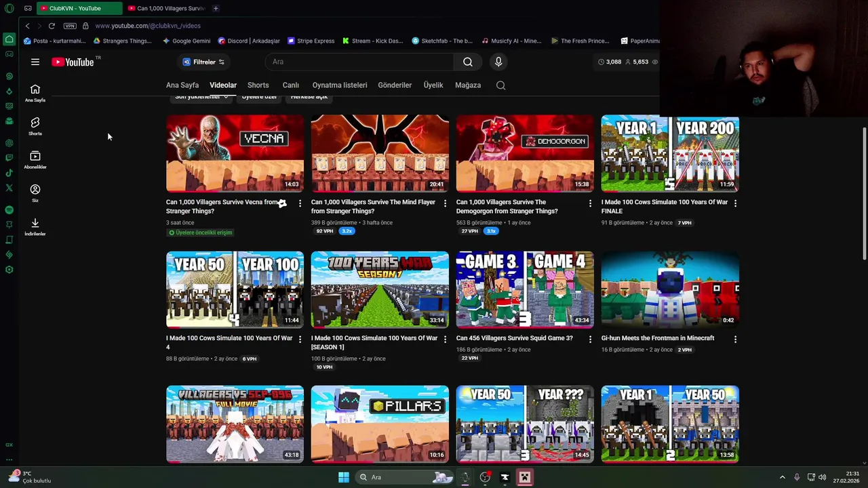Image resolution: width=868 pixels, height=488 pixels.
Task: Open X (Twitter) in Opera sidebar
Action: (x=9, y=188)
